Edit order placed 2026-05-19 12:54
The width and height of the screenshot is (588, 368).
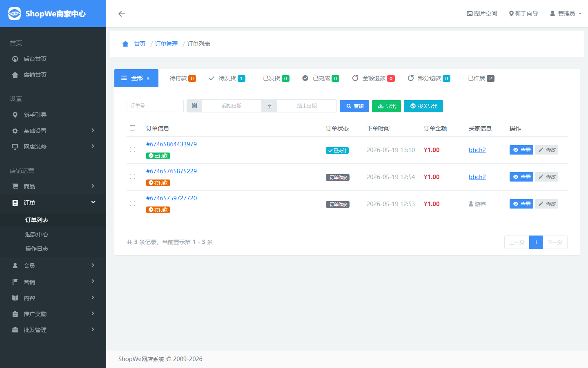[x=547, y=177]
